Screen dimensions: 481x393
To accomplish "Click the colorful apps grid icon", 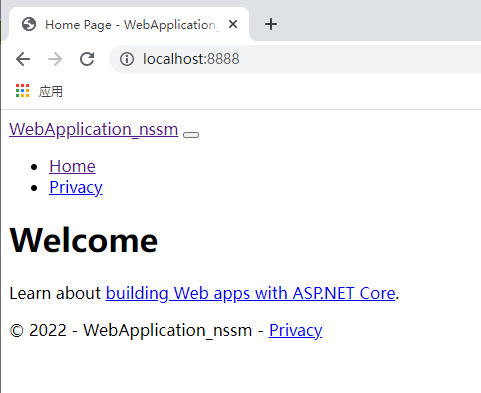I will 23,91.
